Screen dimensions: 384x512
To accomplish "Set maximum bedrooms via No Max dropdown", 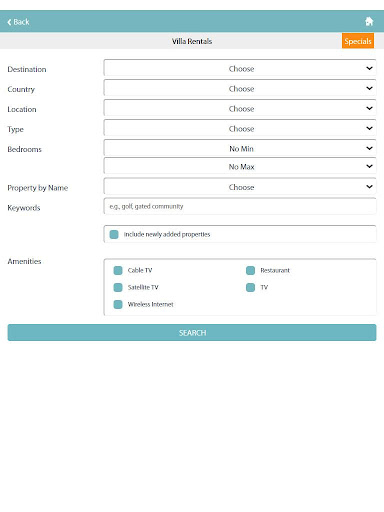I will pos(240,166).
